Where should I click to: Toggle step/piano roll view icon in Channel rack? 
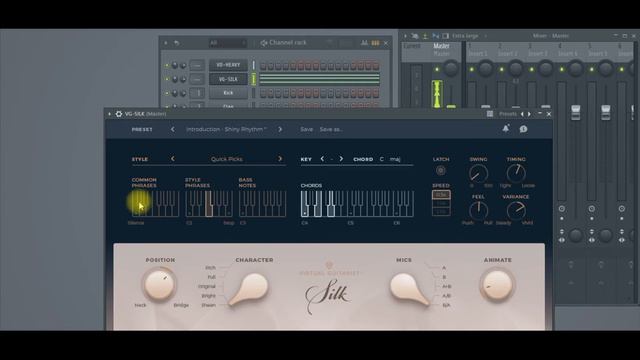pyautogui.click(x=375, y=43)
